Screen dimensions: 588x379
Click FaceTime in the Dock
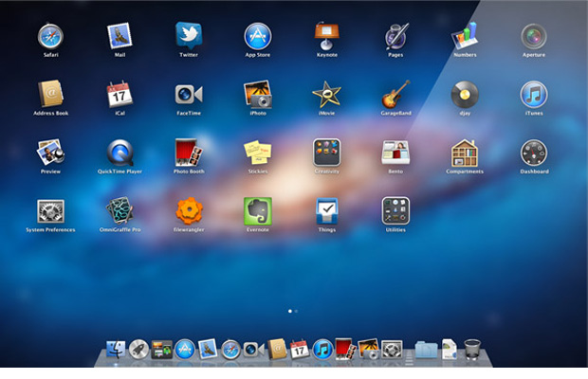[x=253, y=350]
